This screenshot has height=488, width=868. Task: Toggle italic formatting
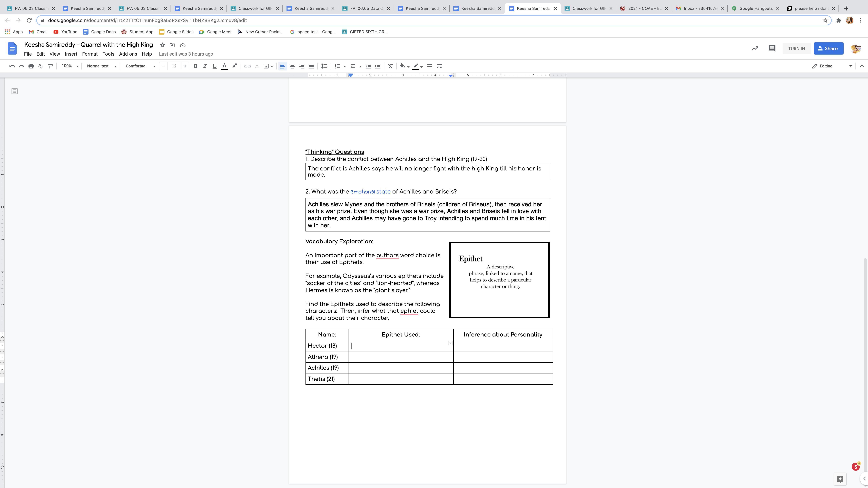coord(204,66)
